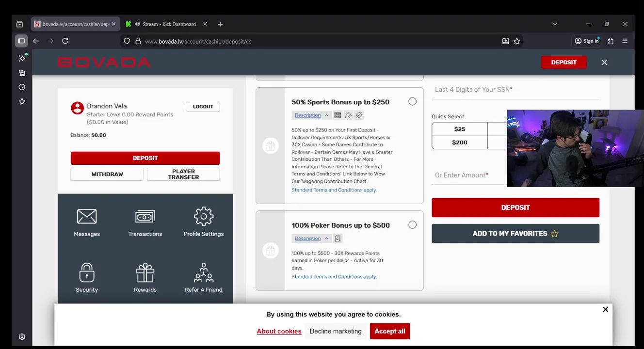Show site security padlock information
Screen dimensions: 644x349
(138, 41)
